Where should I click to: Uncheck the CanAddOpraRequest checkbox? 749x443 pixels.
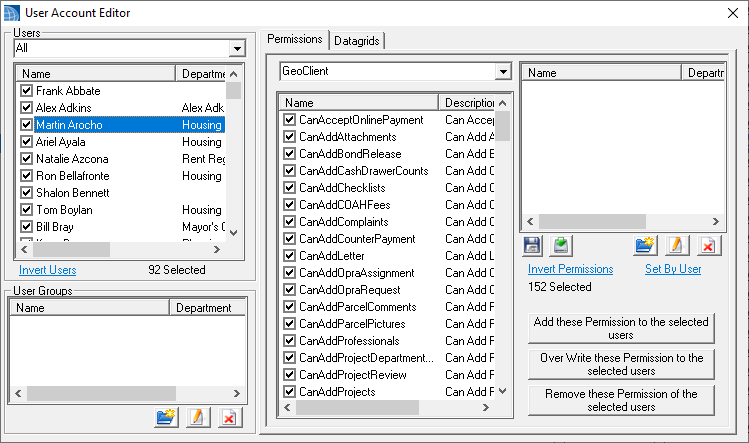pos(289,290)
